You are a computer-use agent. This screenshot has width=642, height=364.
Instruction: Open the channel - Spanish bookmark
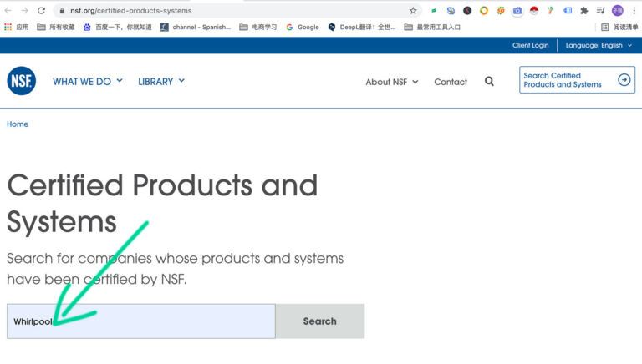pyautogui.click(x=196, y=27)
